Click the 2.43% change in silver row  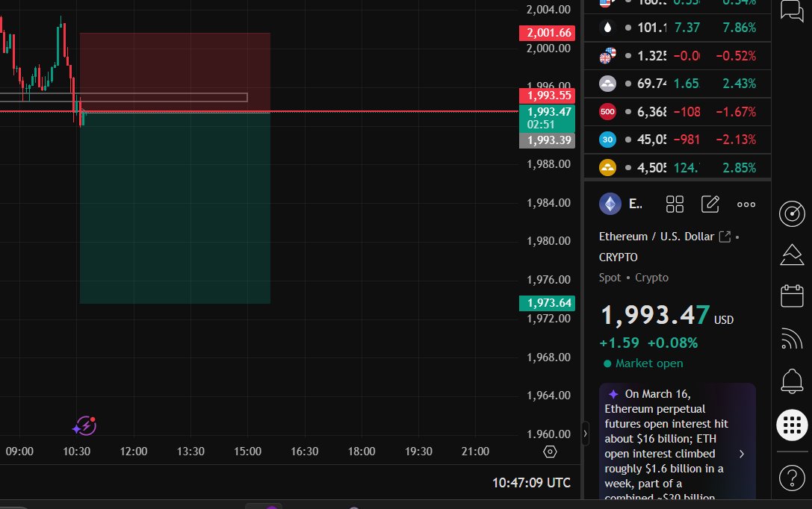pyautogui.click(x=739, y=84)
